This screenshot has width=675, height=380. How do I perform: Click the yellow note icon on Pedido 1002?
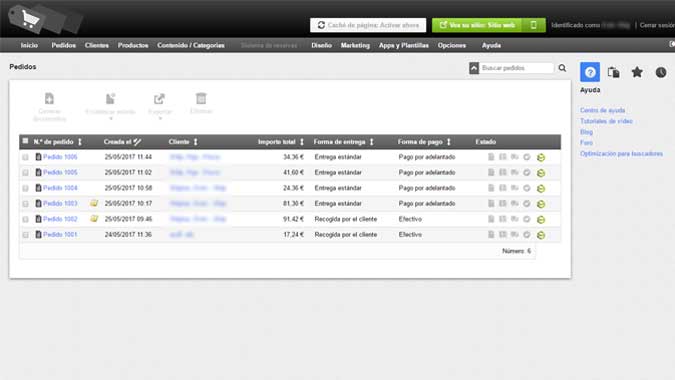coord(94,219)
